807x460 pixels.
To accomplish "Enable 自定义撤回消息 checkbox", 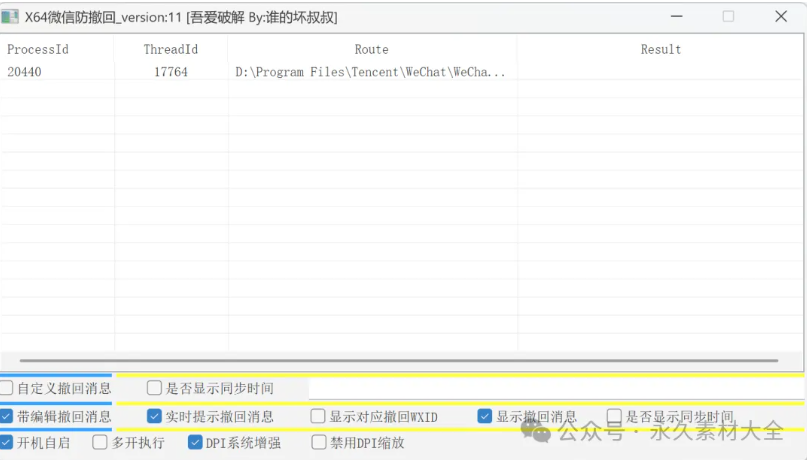I will point(6,388).
